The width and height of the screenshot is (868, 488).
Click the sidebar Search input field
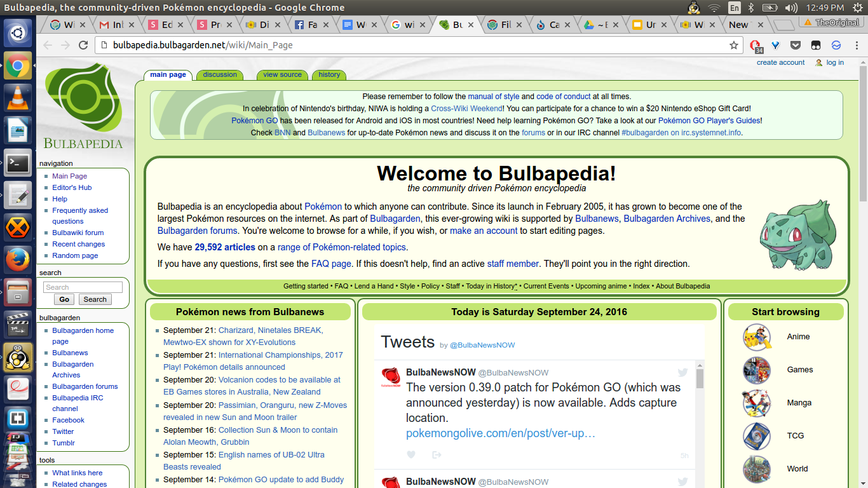coord(83,287)
